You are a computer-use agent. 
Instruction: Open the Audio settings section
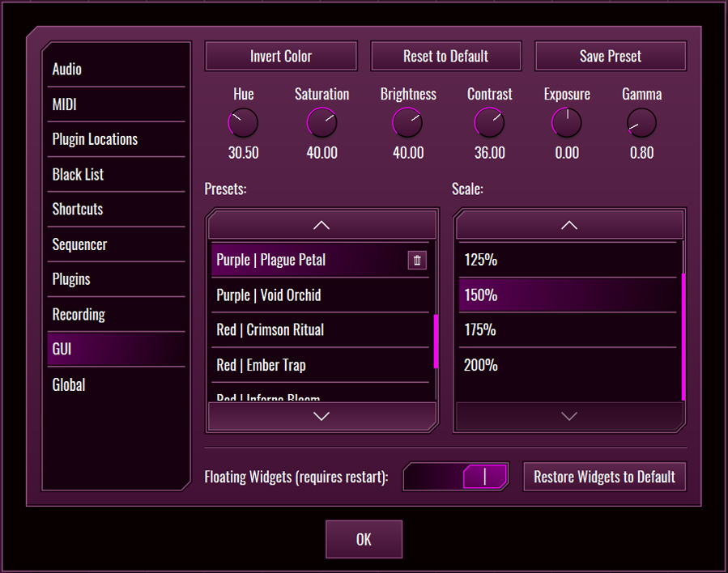116,69
